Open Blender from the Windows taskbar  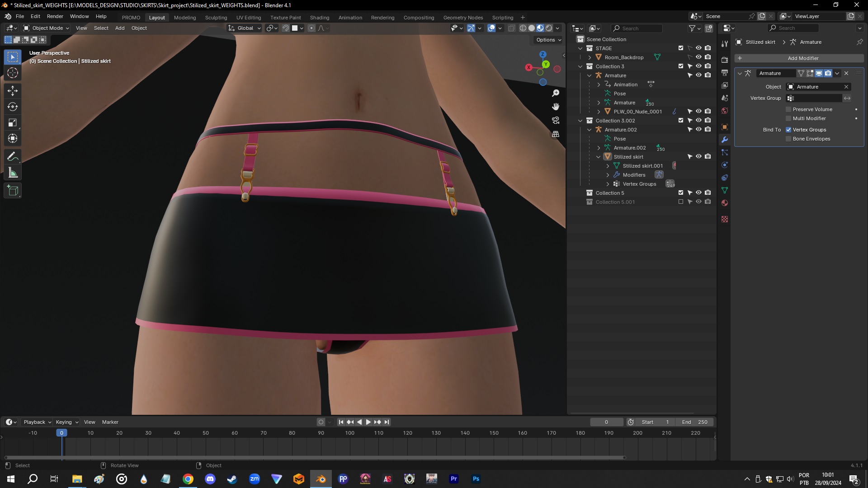pos(321,479)
